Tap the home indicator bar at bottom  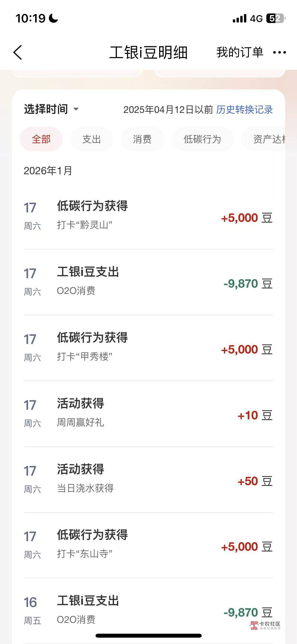pyautogui.click(x=148, y=636)
